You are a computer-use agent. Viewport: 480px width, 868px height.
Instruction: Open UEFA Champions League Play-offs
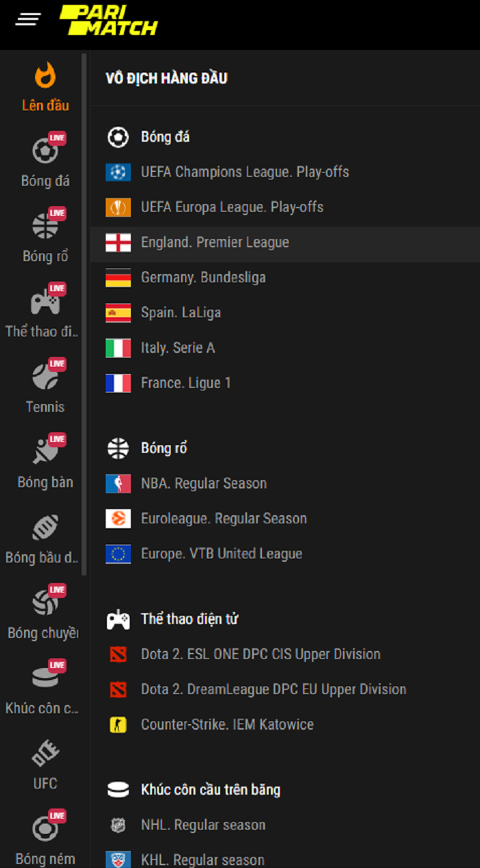click(245, 172)
